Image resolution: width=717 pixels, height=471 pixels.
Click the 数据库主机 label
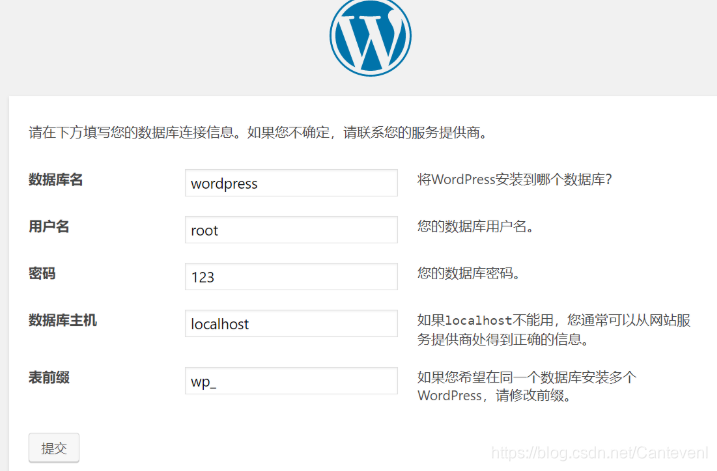(63, 320)
